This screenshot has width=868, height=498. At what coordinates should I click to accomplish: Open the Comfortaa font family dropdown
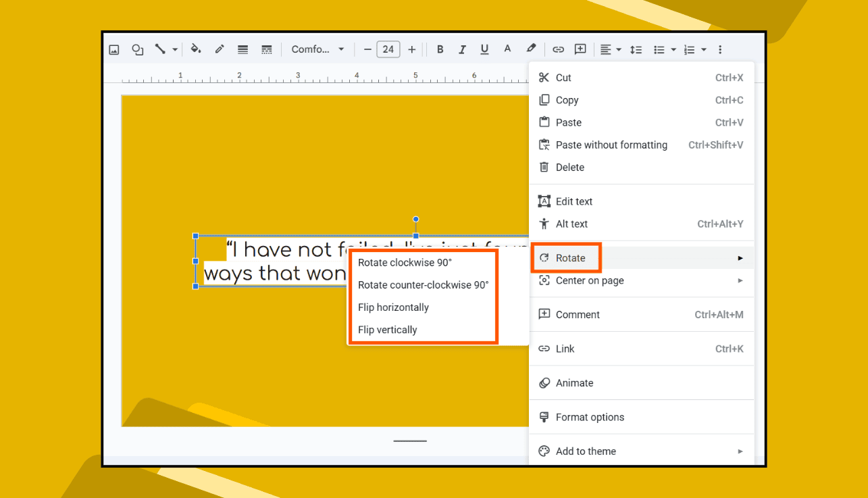[317, 49]
